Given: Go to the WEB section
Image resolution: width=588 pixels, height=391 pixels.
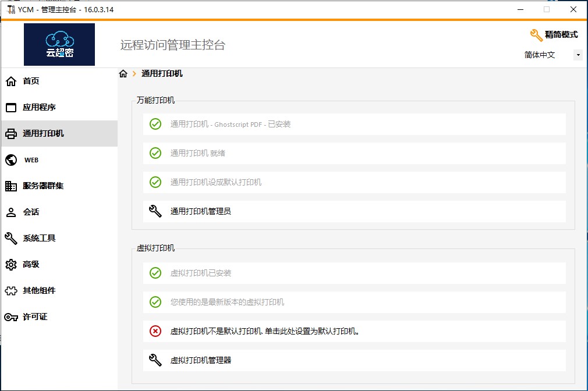Looking at the screenshot, I should pos(59,159).
